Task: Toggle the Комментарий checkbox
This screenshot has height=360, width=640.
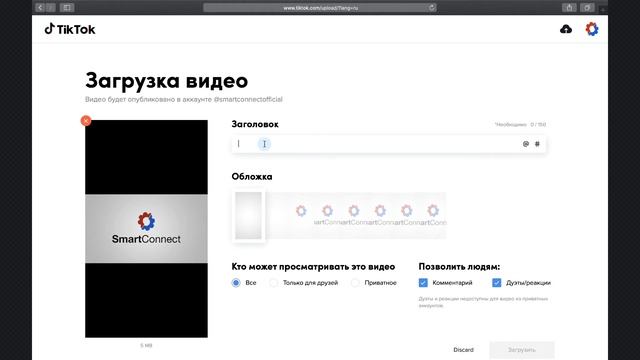Action: tap(423, 282)
